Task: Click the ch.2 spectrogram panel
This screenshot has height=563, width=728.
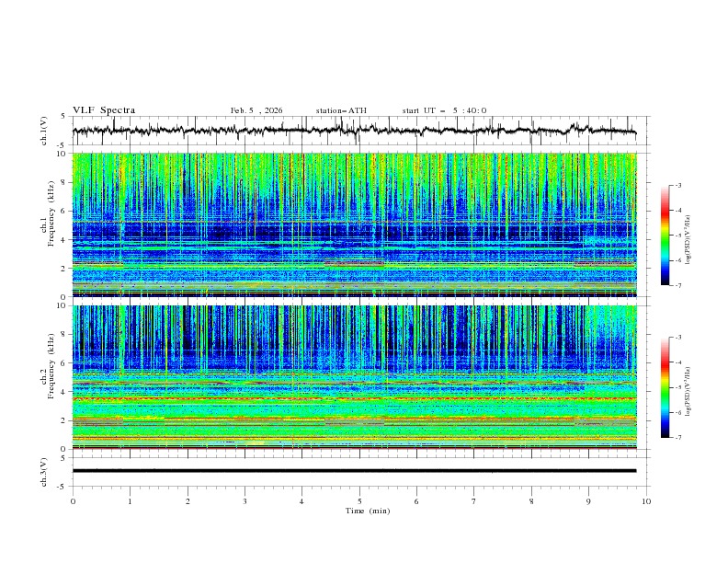Action: [354, 377]
